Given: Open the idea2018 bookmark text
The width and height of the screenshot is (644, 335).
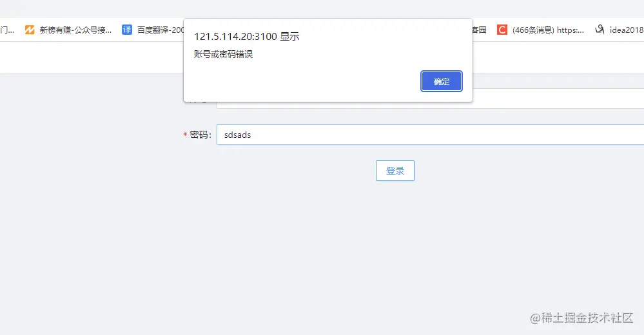Looking at the screenshot, I should tap(627, 30).
